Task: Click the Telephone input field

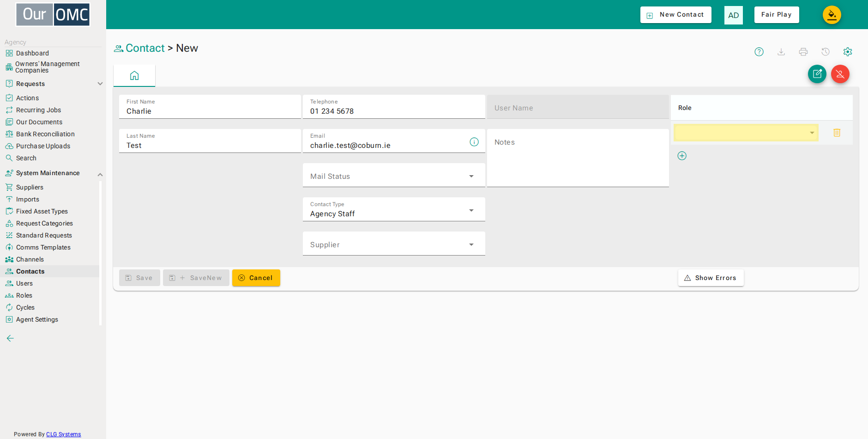Action: (394, 107)
